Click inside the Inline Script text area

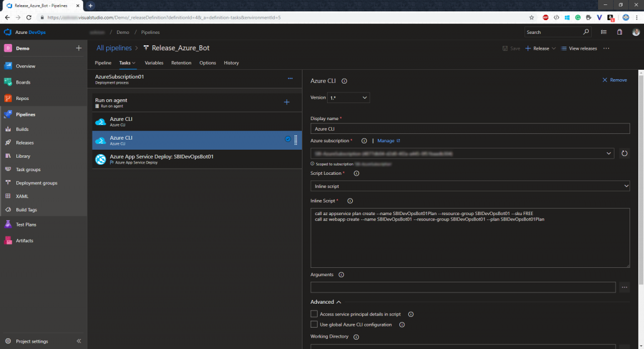470,238
